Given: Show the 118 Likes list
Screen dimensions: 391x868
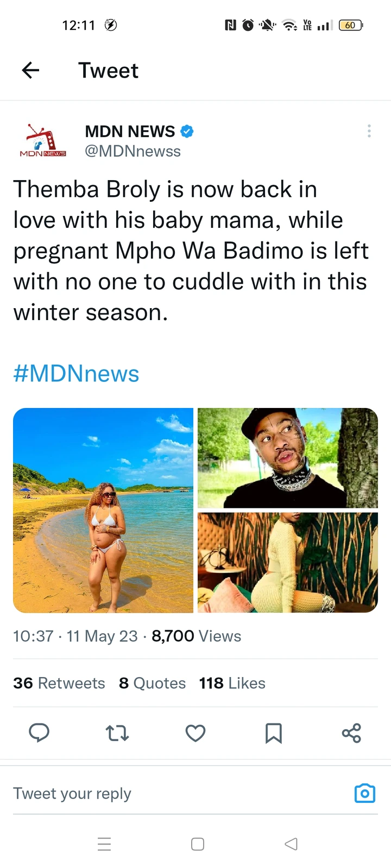Looking at the screenshot, I should click(232, 683).
